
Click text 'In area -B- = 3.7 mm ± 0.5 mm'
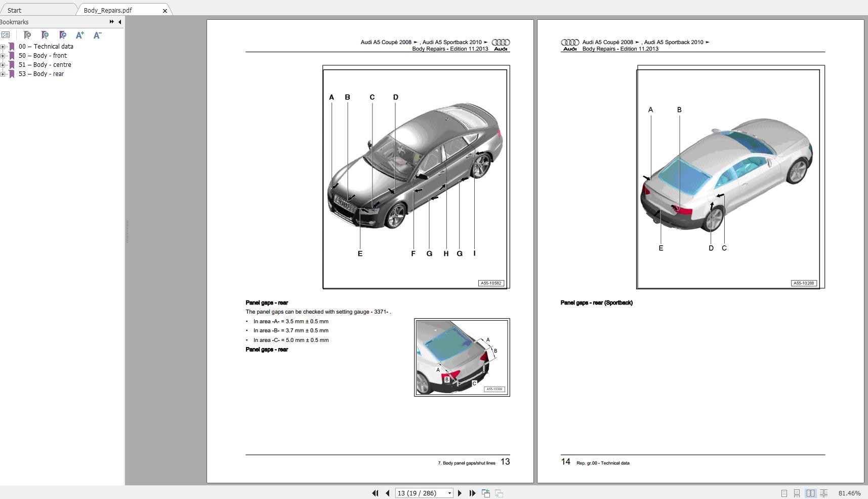click(x=291, y=331)
